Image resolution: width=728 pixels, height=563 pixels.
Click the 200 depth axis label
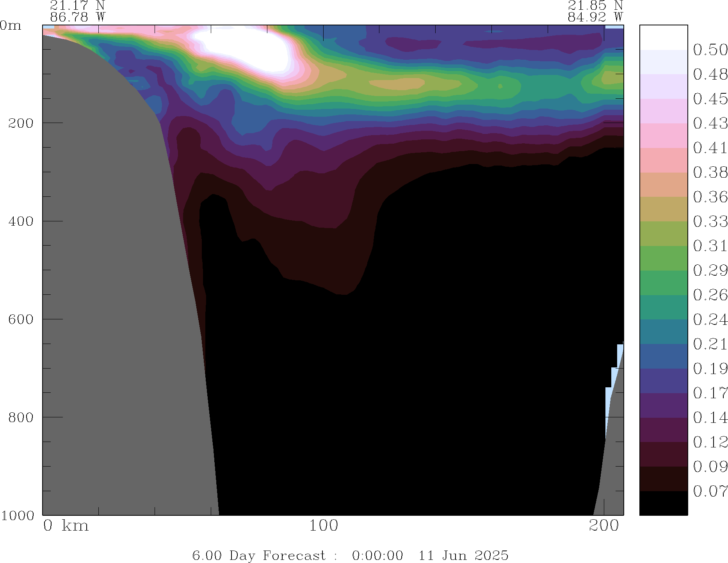(x=21, y=123)
